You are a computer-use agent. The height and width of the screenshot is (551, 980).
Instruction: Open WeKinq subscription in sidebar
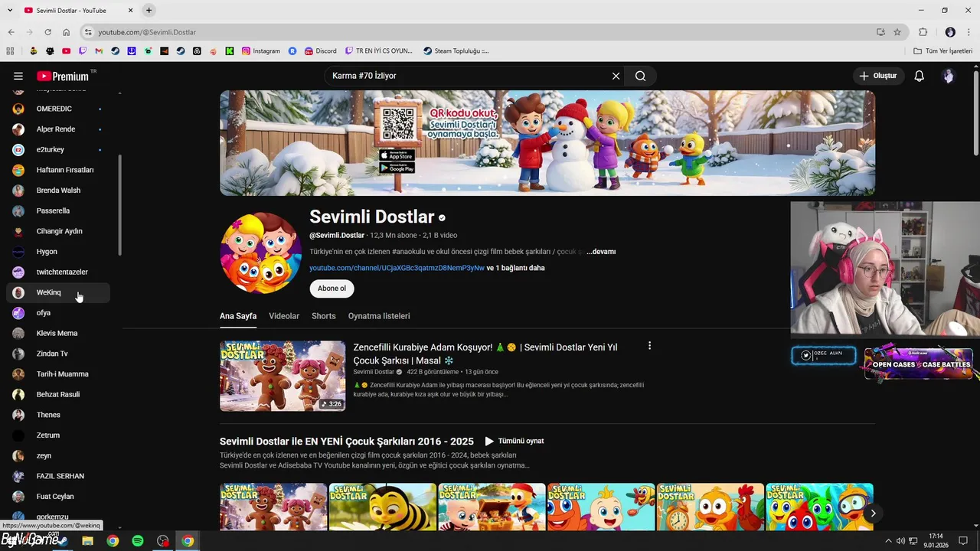point(58,292)
